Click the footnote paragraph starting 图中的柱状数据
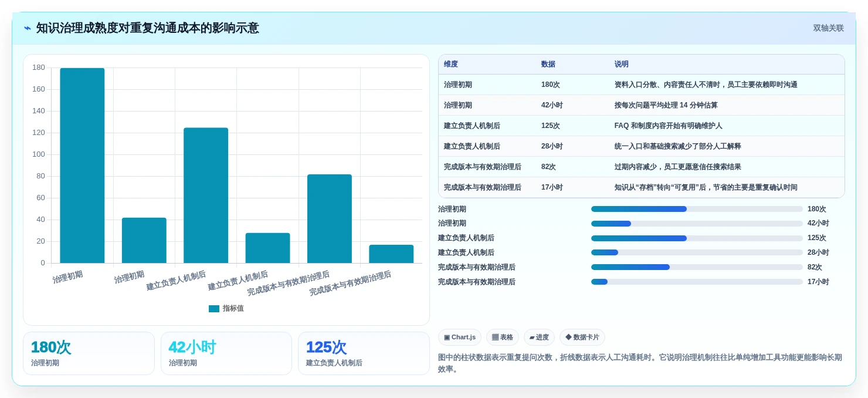The image size is (868, 398). point(640,363)
